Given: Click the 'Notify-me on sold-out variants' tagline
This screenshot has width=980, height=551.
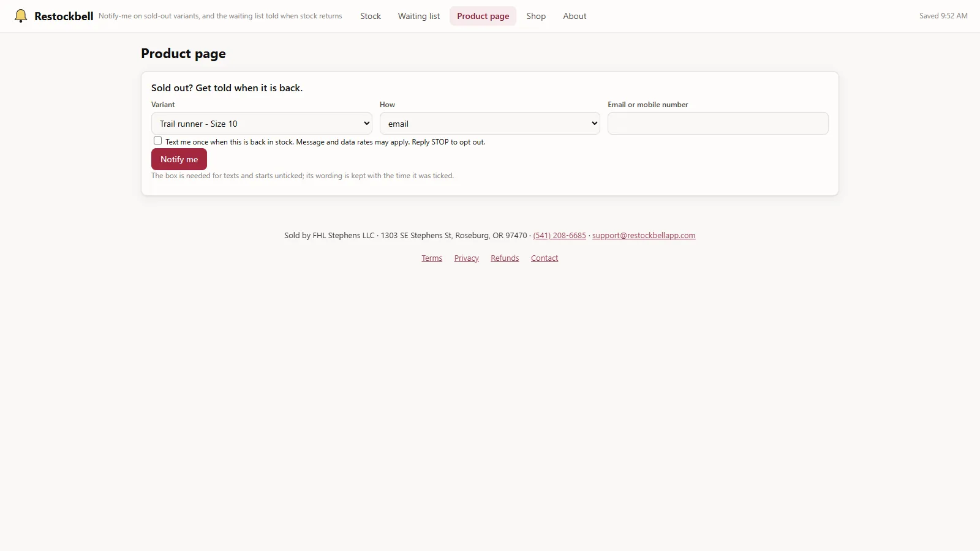Looking at the screenshot, I should coord(221,16).
